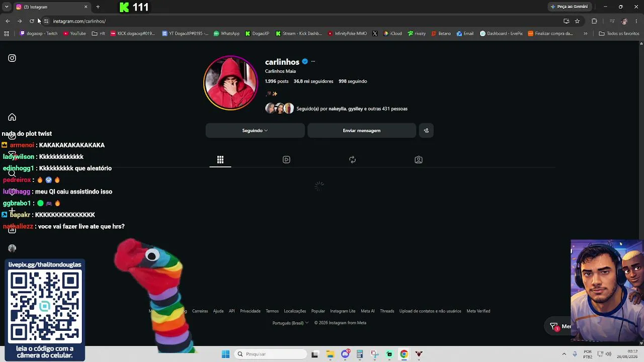Click the Pesquisar taskbar search box

tap(270, 354)
